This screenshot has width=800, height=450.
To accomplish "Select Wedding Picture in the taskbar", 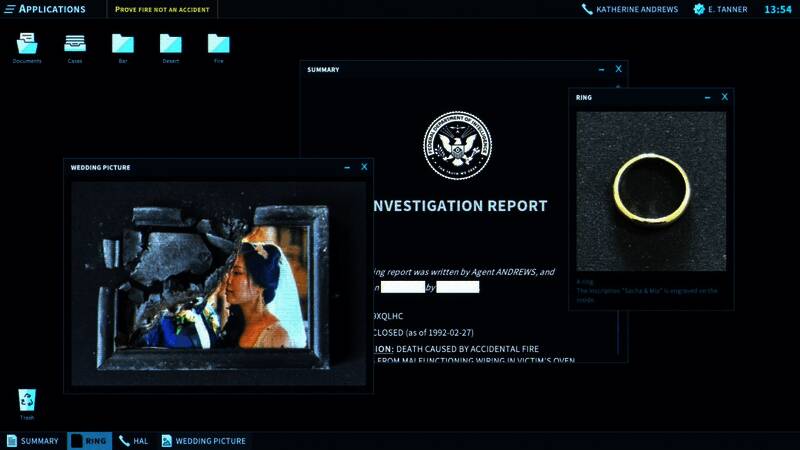I will tap(204, 441).
